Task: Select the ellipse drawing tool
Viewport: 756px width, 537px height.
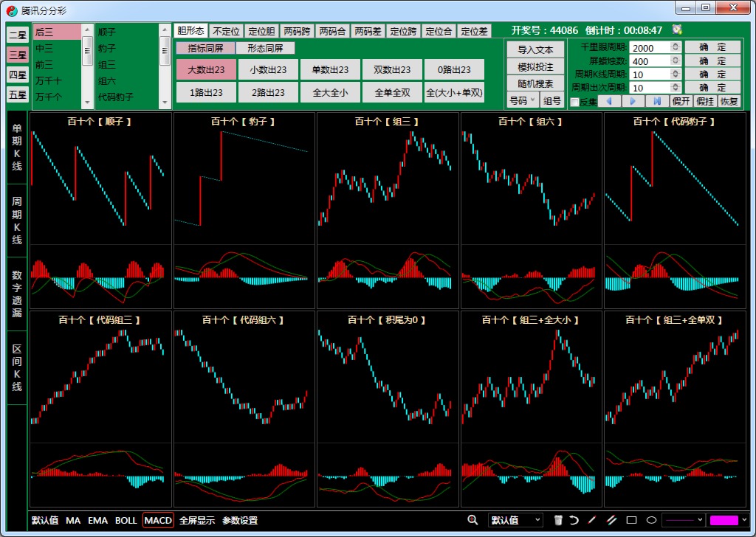Action: tap(651, 520)
